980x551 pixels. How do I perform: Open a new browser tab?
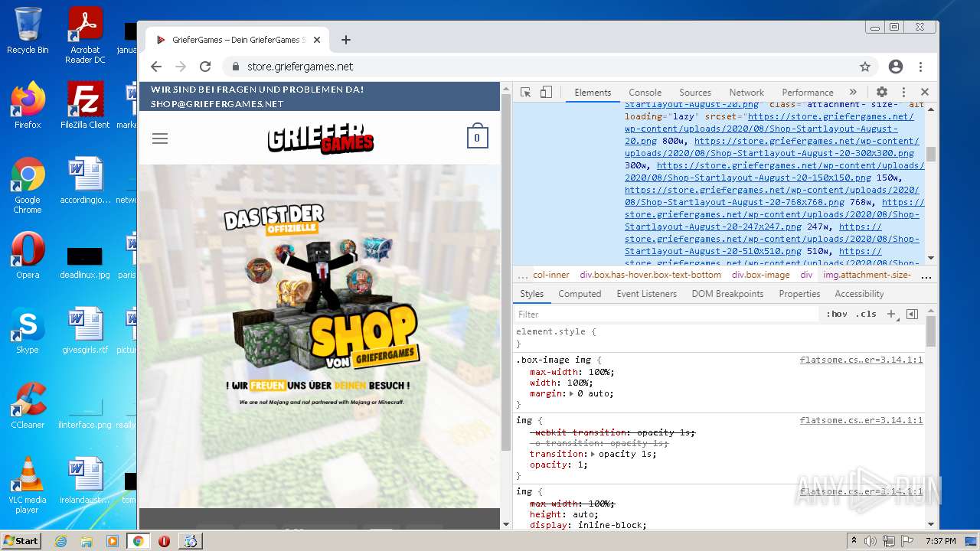pos(346,40)
